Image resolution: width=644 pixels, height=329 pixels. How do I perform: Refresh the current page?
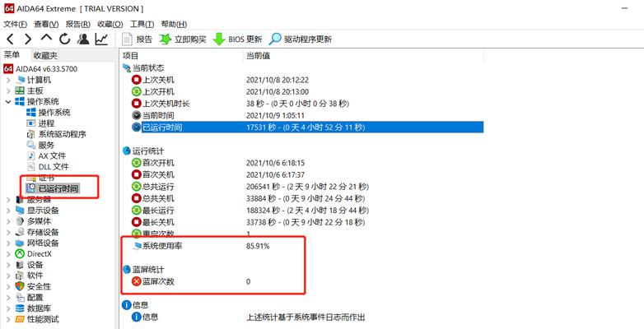(x=64, y=39)
